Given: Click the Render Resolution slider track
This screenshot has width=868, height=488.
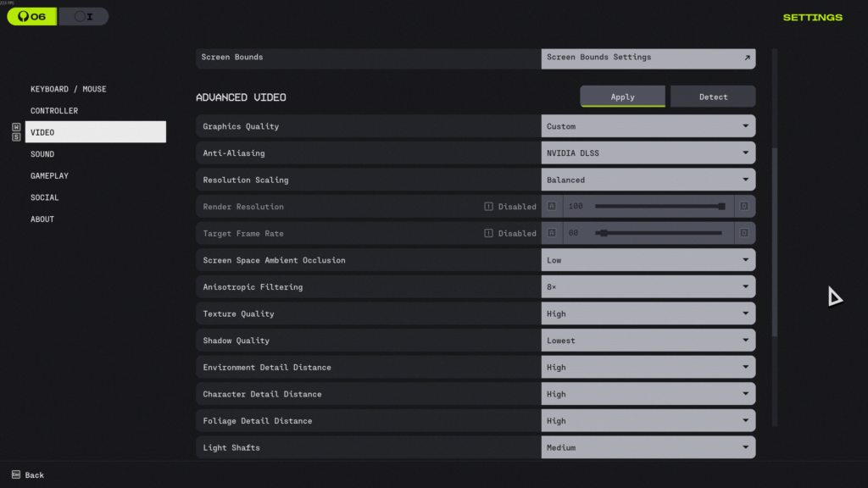Looking at the screenshot, I should (x=658, y=207).
